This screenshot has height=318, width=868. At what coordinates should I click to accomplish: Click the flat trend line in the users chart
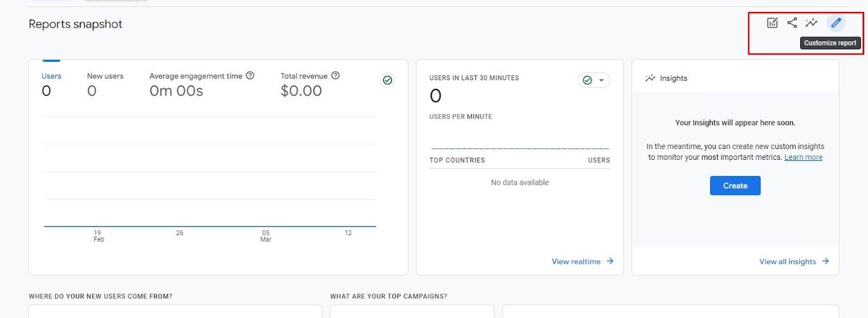coord(210,226)
